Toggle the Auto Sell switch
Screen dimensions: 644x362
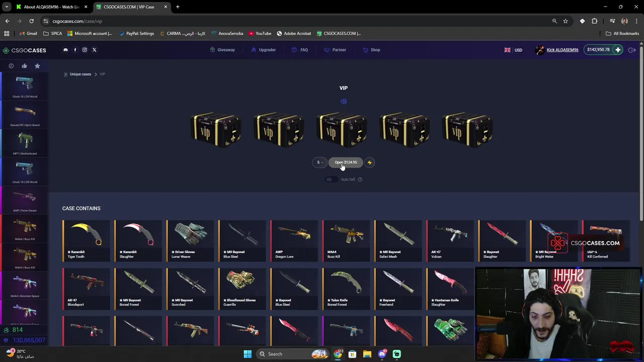click(x=331, y=179)
